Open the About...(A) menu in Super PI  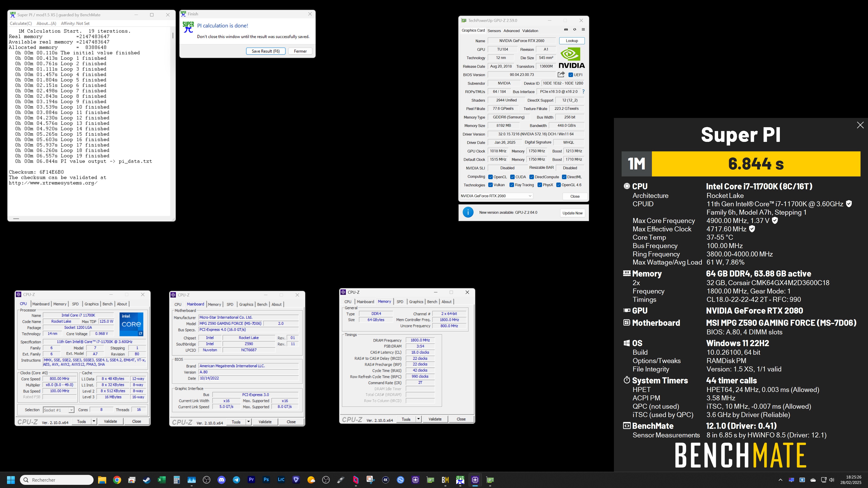(46, 23)
